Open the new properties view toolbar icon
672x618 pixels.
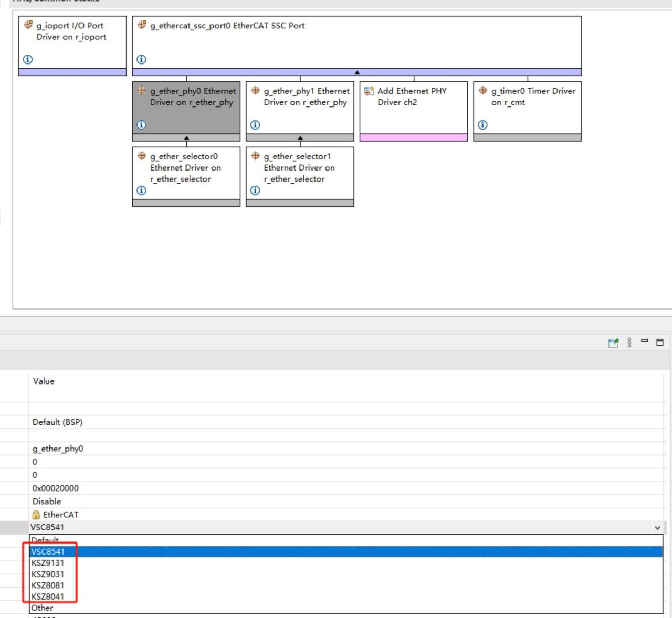(613, 343)
